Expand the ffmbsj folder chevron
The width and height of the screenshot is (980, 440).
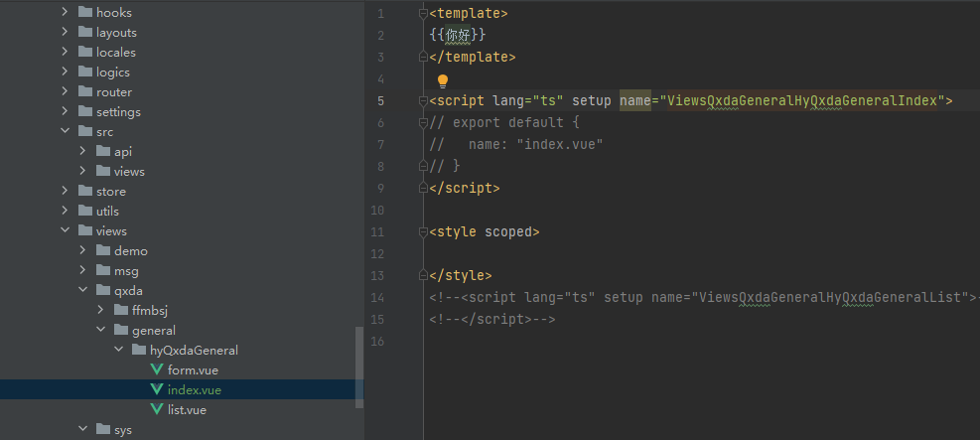tap(100, 310)
